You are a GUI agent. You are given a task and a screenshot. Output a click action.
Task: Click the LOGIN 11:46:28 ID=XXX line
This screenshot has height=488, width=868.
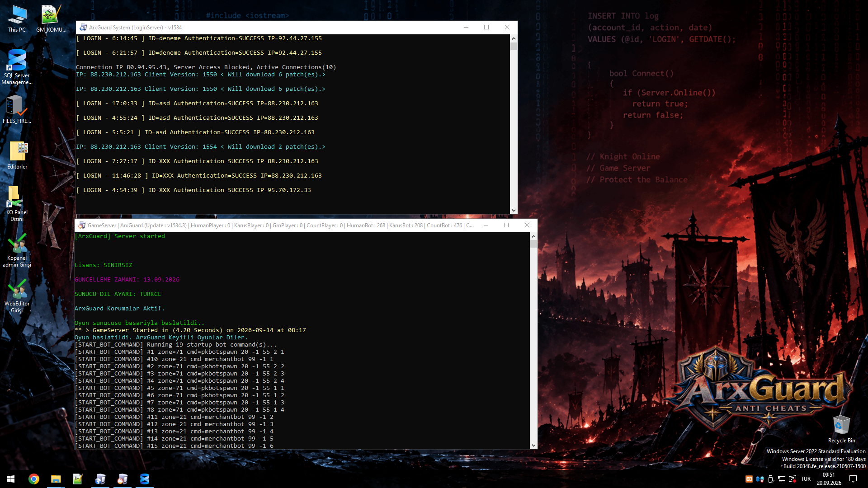tap(199, 176)
